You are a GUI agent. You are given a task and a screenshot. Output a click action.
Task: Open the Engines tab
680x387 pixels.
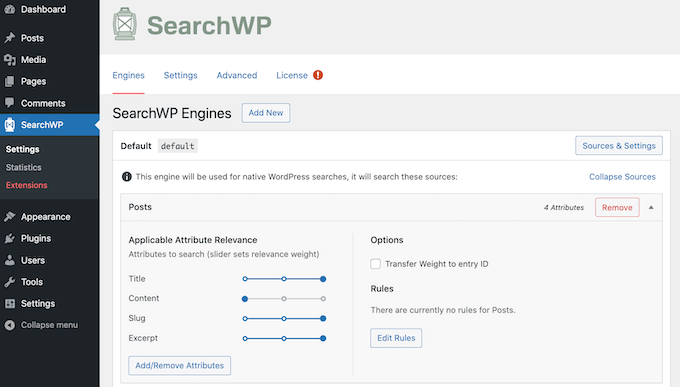tap(128, 75)
